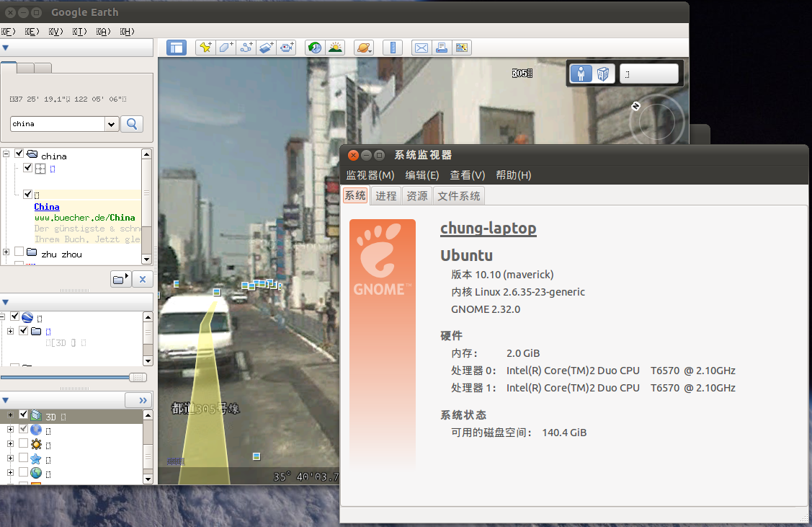Toggle the checkbox above the China link

coord(28,195)
